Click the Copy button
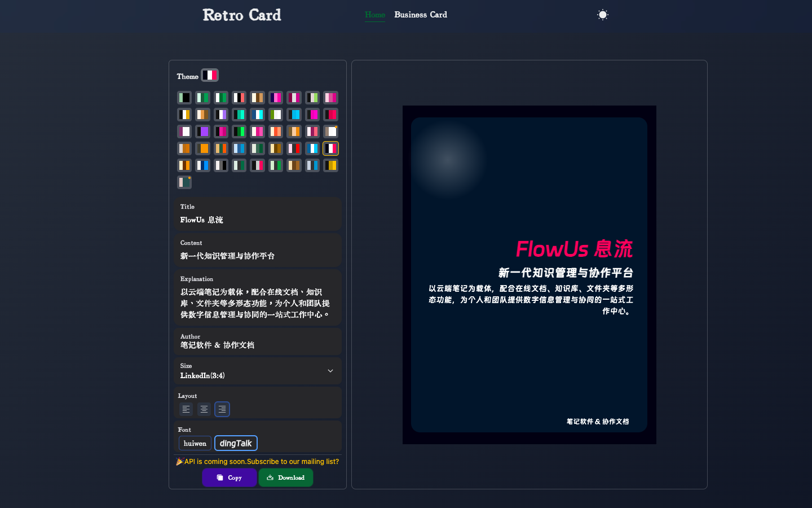The image size is (812, 508). click(x=230, y=478)
